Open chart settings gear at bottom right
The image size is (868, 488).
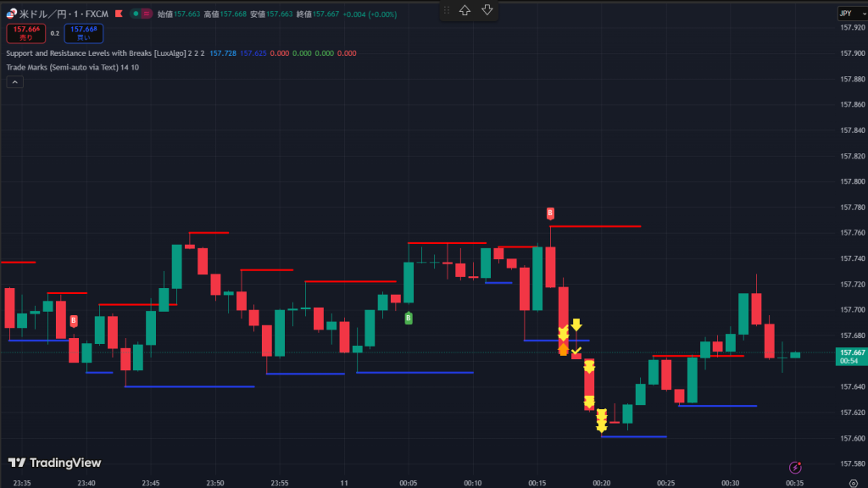pyautogui.click(x=853, y=483)
